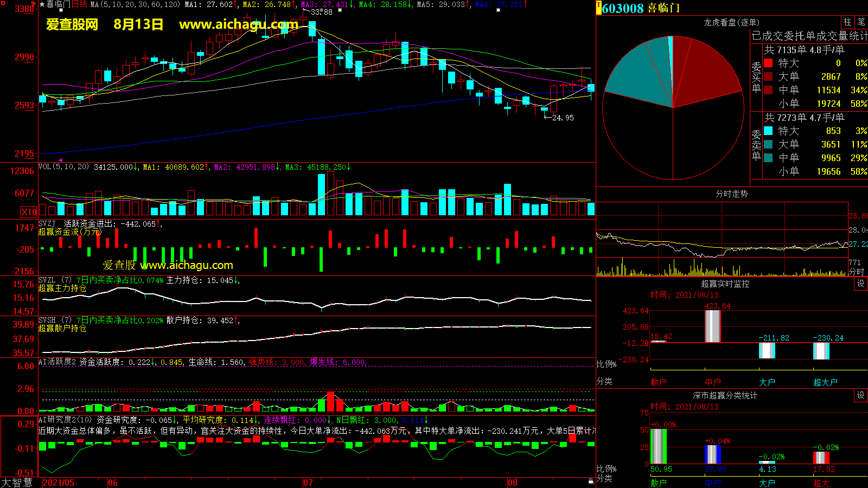The width and height of the screenshot is (868, 488).
Task: Switch pie view to 柱 bar mode
Action: (x=847, y=22)
